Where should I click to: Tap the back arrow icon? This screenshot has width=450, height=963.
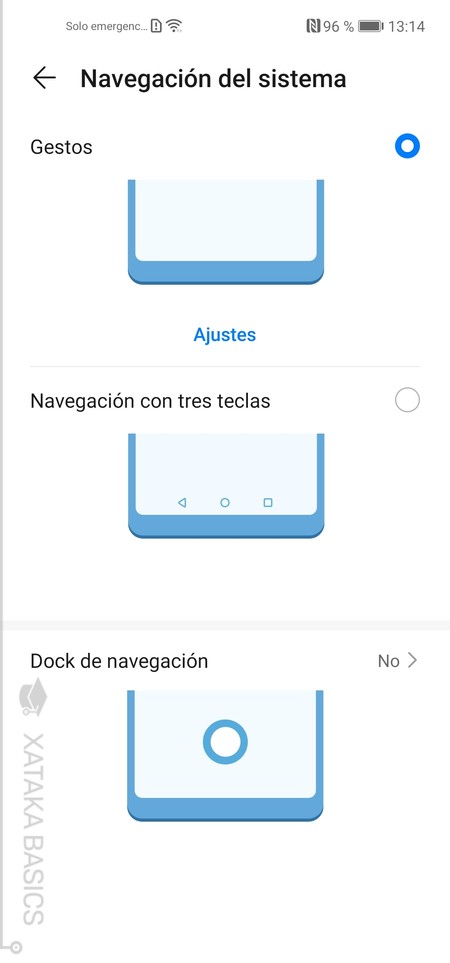tap(44, 79)
